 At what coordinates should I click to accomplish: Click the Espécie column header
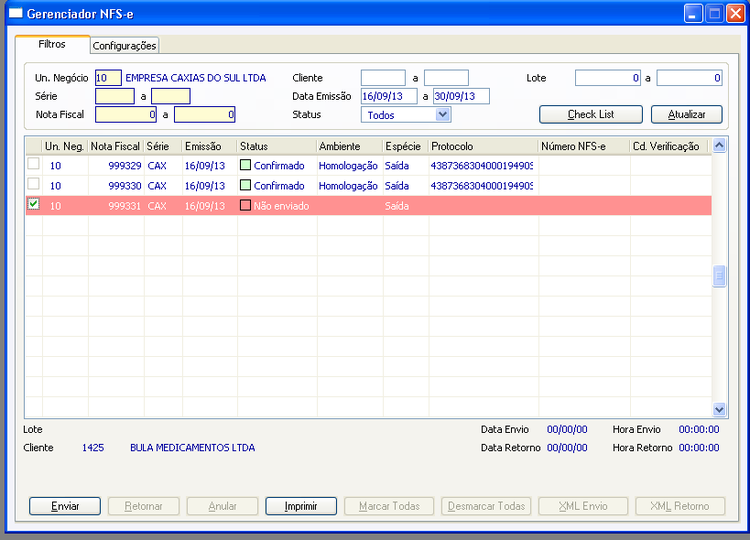pyautogui.click(x=406, y=146)
